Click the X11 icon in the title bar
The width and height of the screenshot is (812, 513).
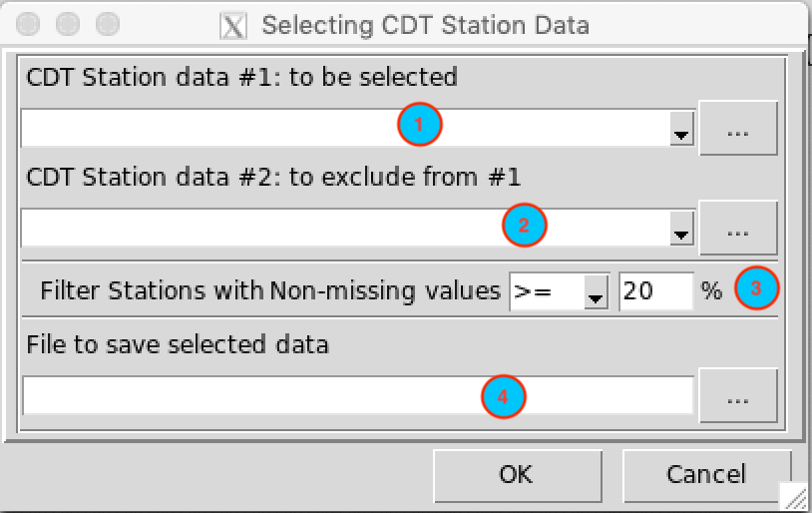(233, 25)
